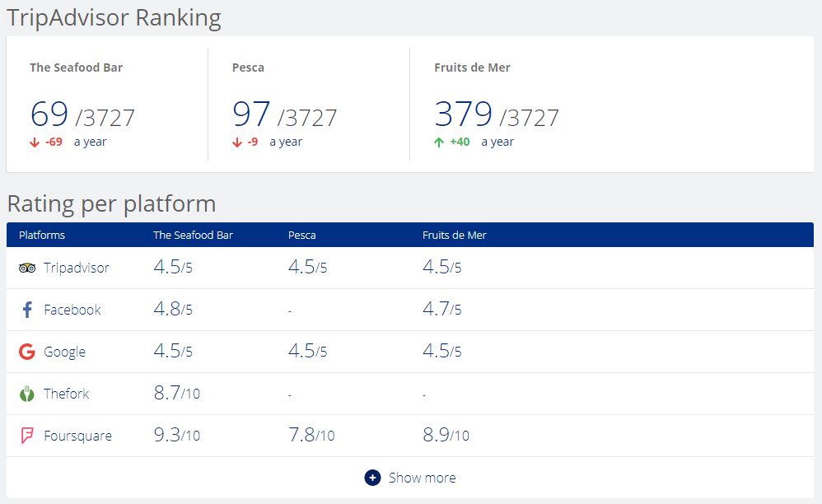Click the Tripadvisor owl icon
The height and width of the screenshot is (504, 822).
[x=27, y=268]
